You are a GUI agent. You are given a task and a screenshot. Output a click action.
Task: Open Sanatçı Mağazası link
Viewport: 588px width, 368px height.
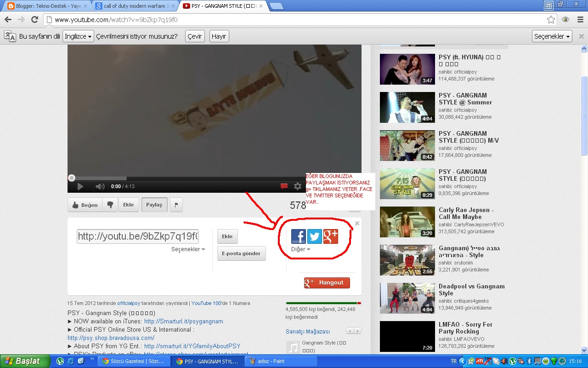(308, 332)
